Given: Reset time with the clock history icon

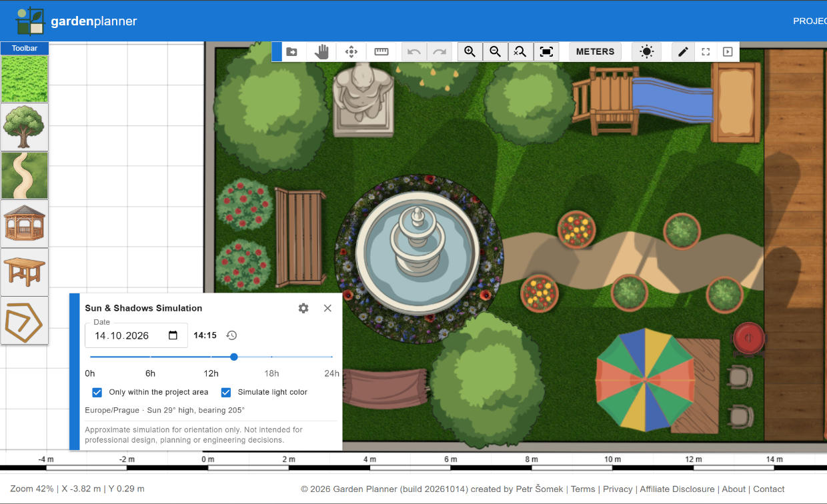Looking at the screenshot, I should [x=231, y=335].
